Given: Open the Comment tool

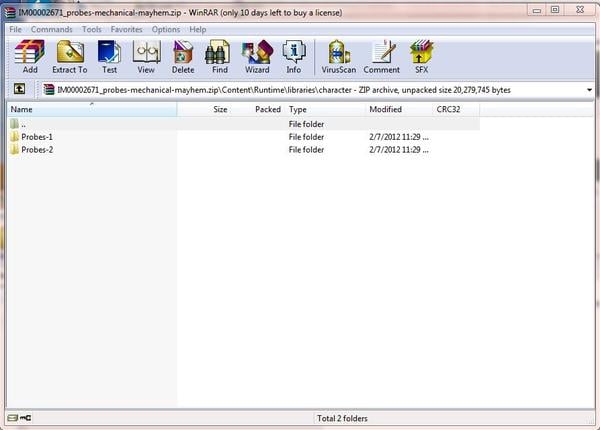Looking at the screenshot, I should tap(382, 57).
